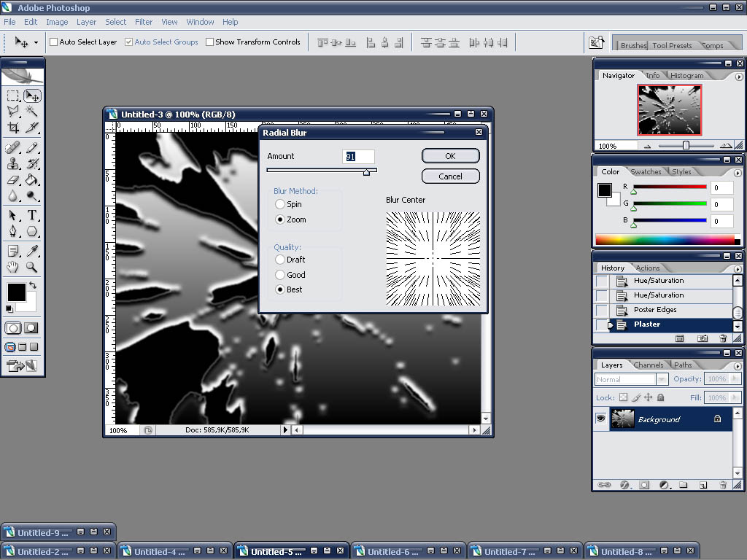The height and width of the screenshot is (560, 747).
Task: Switch to the Channels tab
Action: click(648, 365)
